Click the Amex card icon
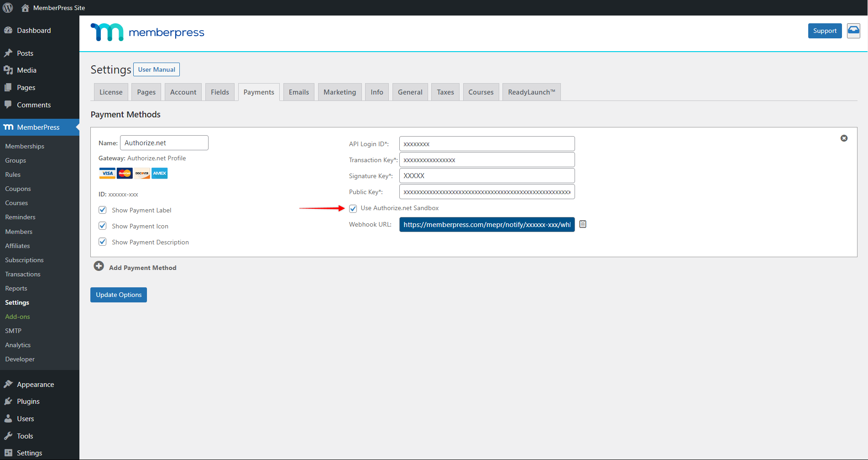The width and height of the screenshot is (868, 460). coord(159,173)
